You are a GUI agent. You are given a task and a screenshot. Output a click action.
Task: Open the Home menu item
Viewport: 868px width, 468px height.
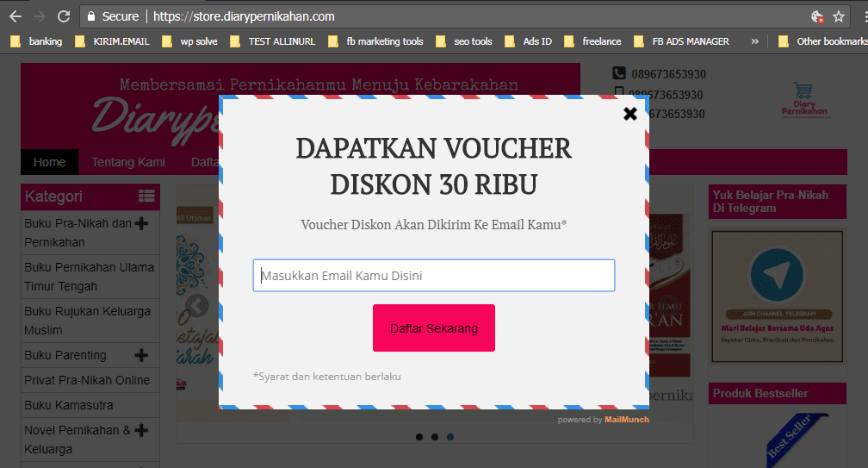coord(49,162)
